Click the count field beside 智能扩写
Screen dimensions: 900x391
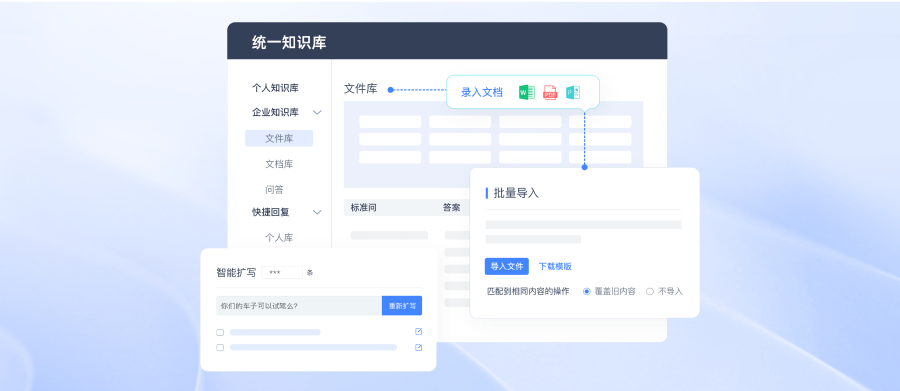tap(282, 273)
